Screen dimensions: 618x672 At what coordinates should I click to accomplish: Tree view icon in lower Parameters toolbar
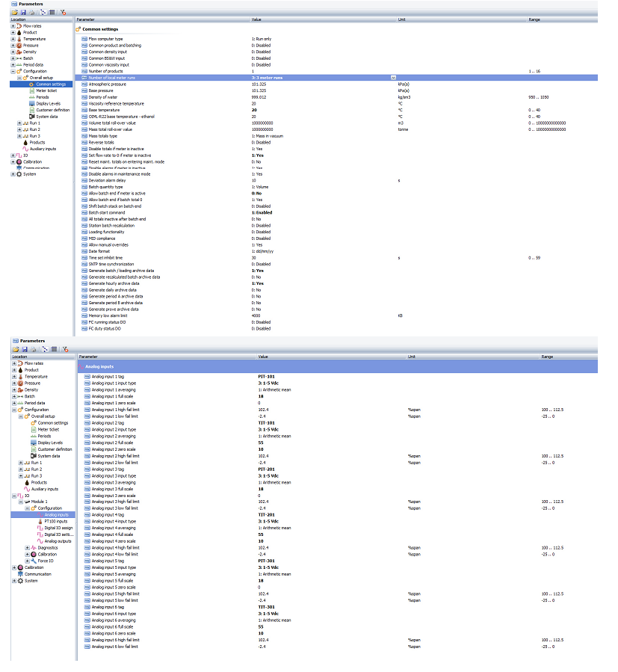tap(45, 349)
